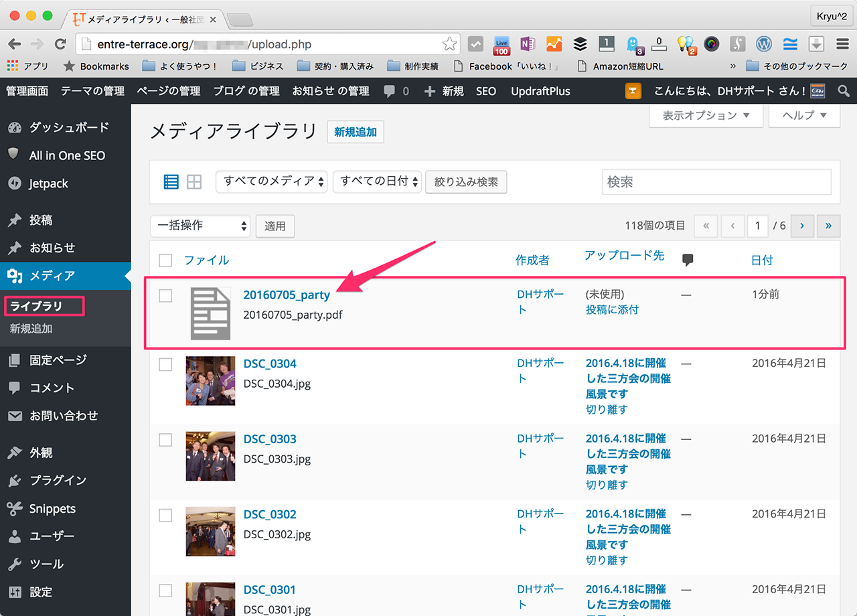Go to next page arrow button
This screenshot has height=616, width=857.
[802, 226]
